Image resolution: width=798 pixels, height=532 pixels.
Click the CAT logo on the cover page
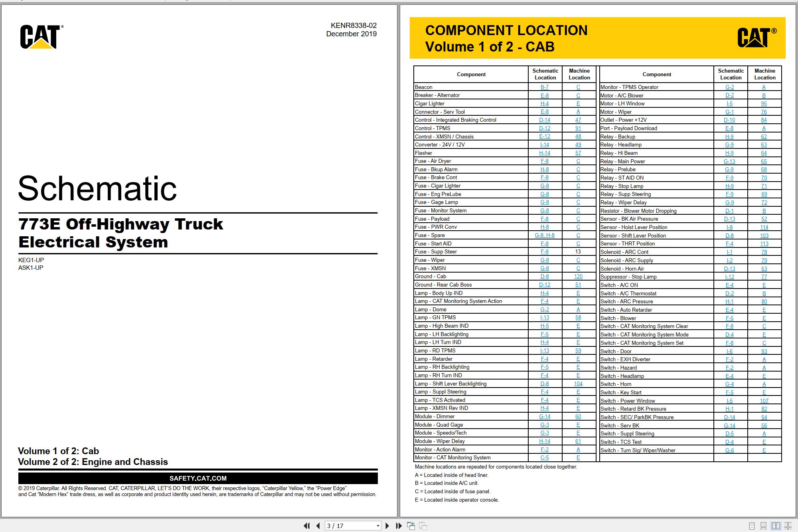click(x=41, y=37)
